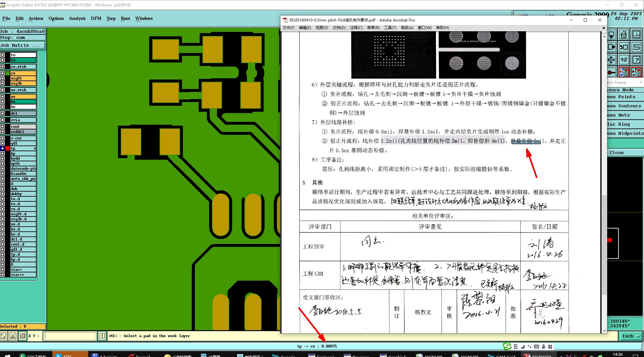Click the exclamation mark icon beside XY field
The image size is (644, 357).
pyautogui.click(x=102, y=336)
